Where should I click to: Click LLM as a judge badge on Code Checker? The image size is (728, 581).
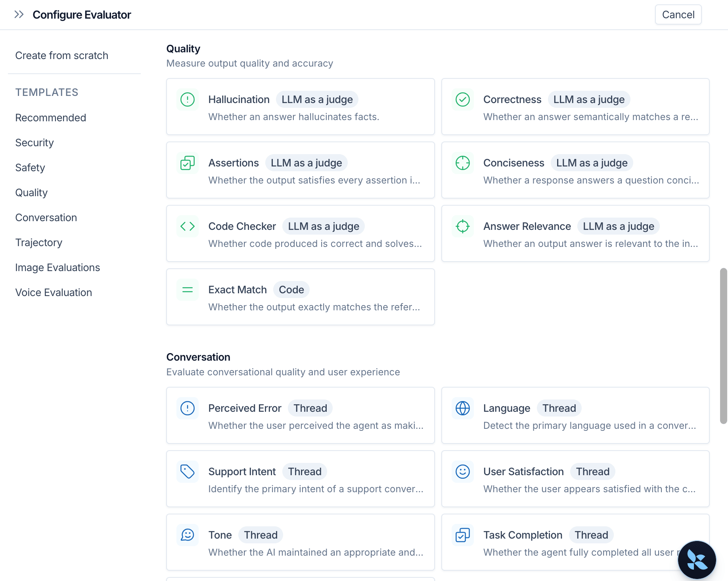324,226
